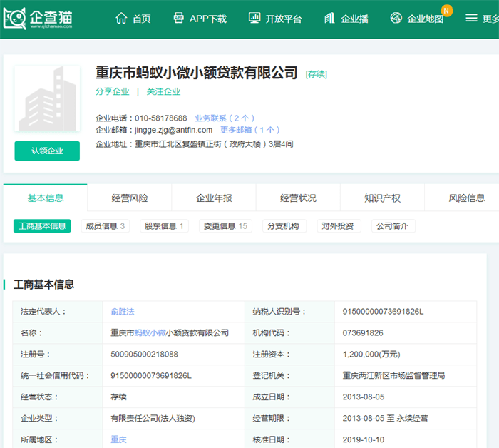
Task: Select the 工商基本信息 sub-tab
Action: tap(42, 226)
